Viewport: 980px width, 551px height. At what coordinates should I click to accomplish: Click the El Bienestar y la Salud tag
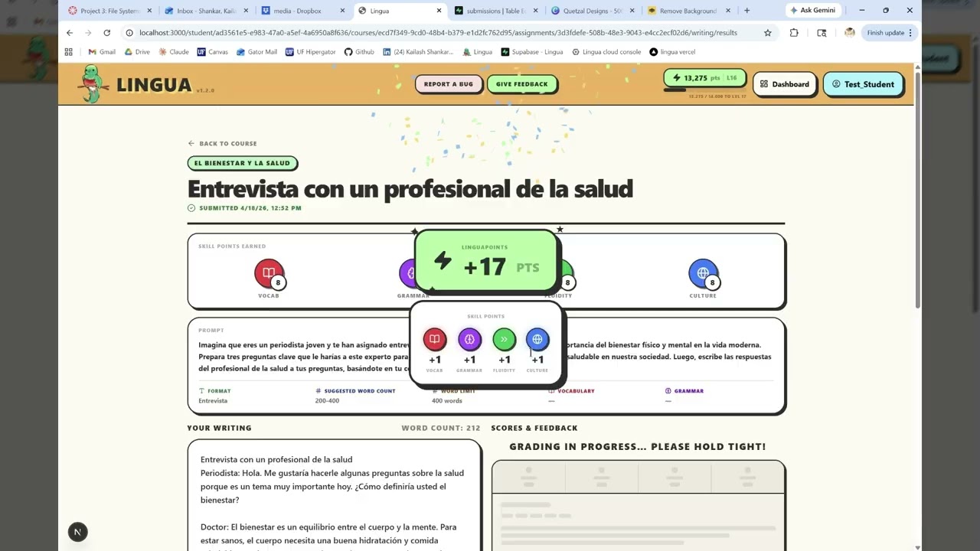(x=242, y=163)
